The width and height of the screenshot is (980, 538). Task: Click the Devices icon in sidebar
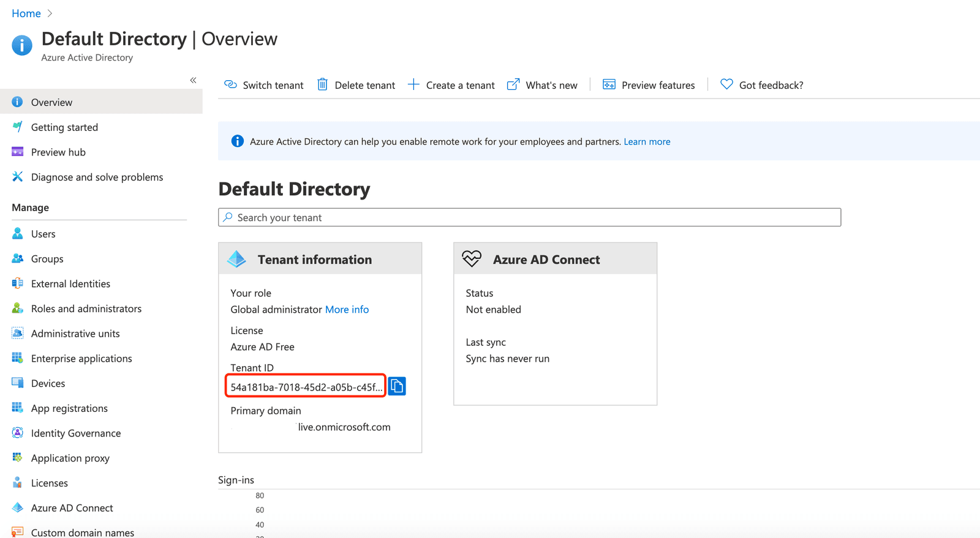(x=17, y=383)
